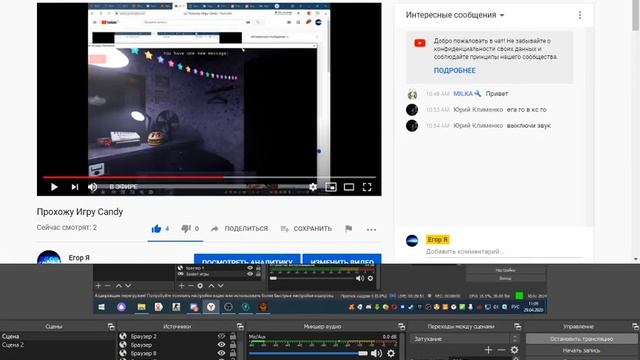Expand the 'Интересные сообщения' chat dropdown

point(455,15)
